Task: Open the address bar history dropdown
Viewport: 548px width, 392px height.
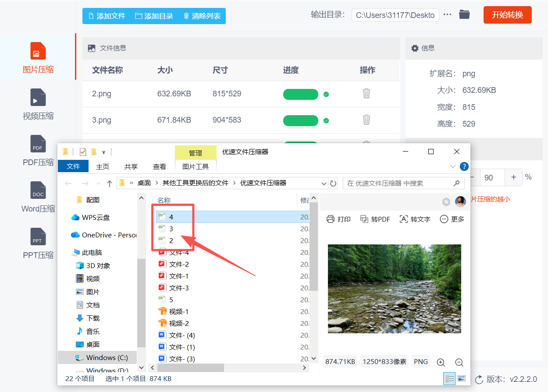Action: click(324, 183)
